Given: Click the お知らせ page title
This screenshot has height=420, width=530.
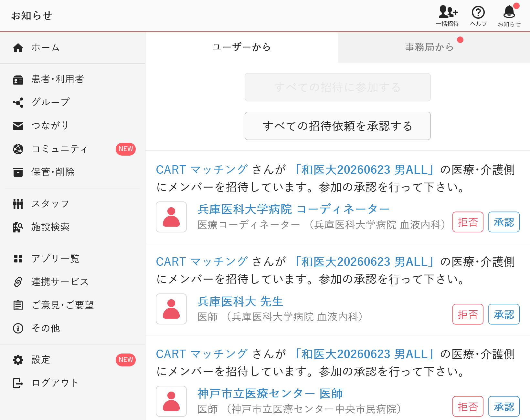Looking at the screenshot, I should (x=32, y=15).
